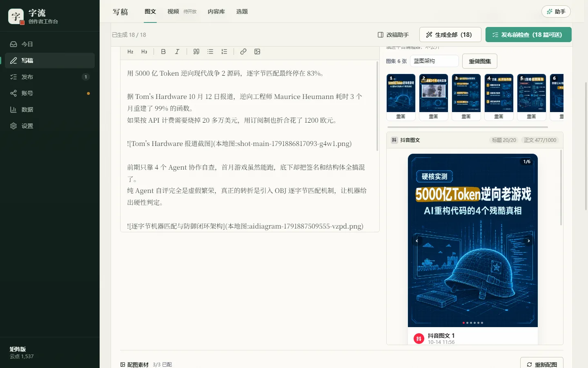Open 设置 settings page
588x368 pixels.
pos(50,126)
